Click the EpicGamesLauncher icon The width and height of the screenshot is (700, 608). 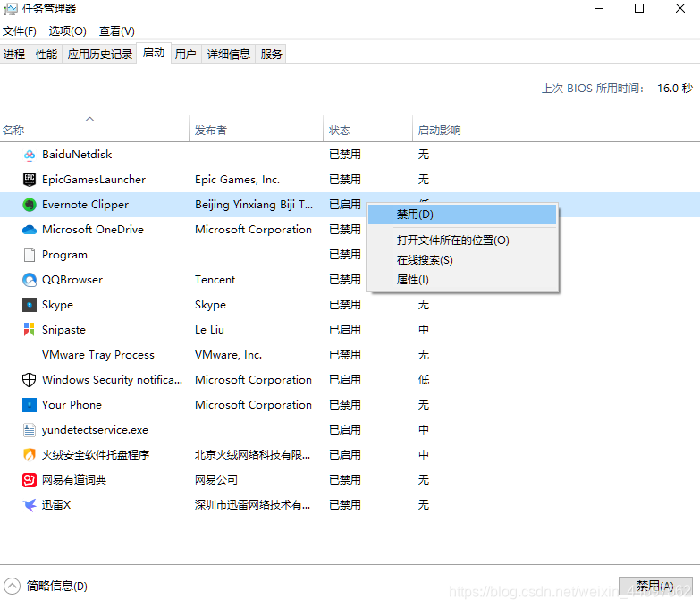click(x=29, y=180)
